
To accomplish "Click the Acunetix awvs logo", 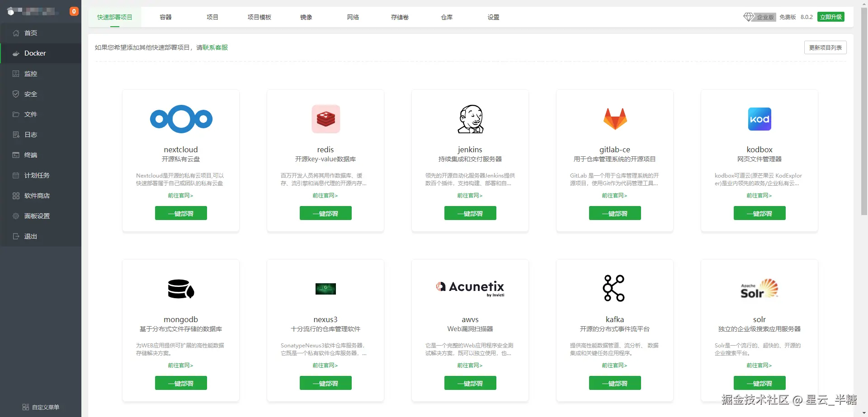I will pyautogui.click(x=470, y=289).
